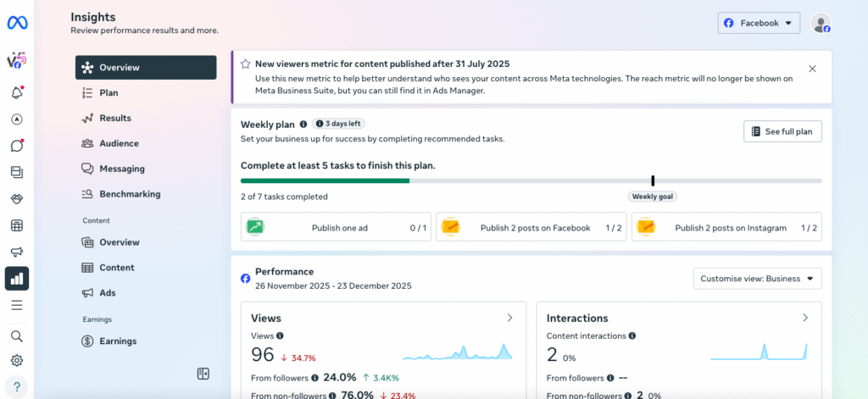
Task: Select Benchmarking in the sidebar menu
Action: pyautogui.click(x=129, y=194)
